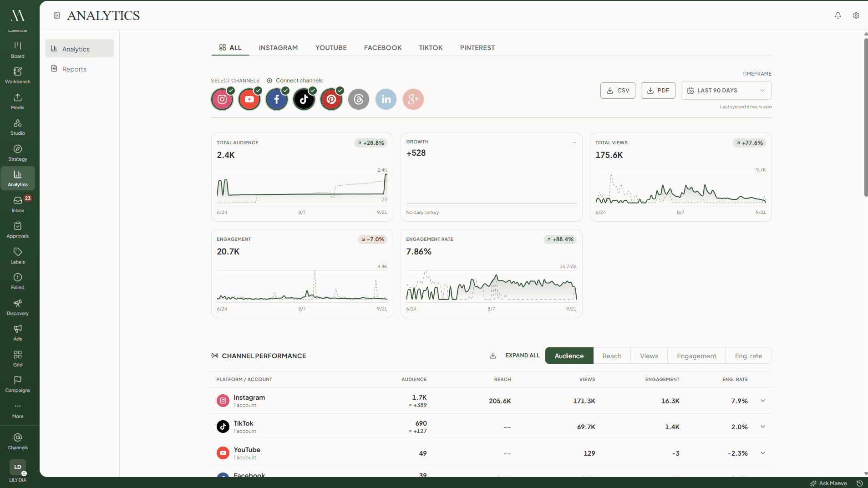
Task: Select the Threads channel circle
Action: (359, 99)
